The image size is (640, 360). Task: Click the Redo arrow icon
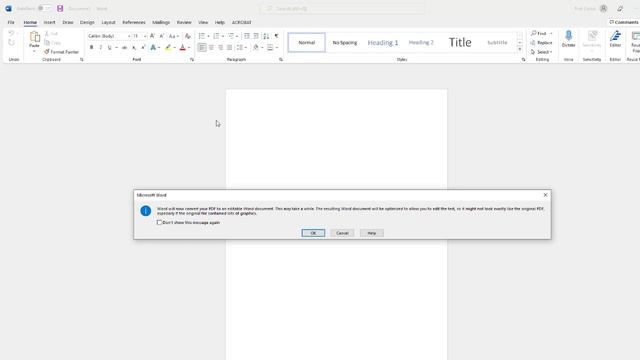pyautogui.click(x=11, y=42)
